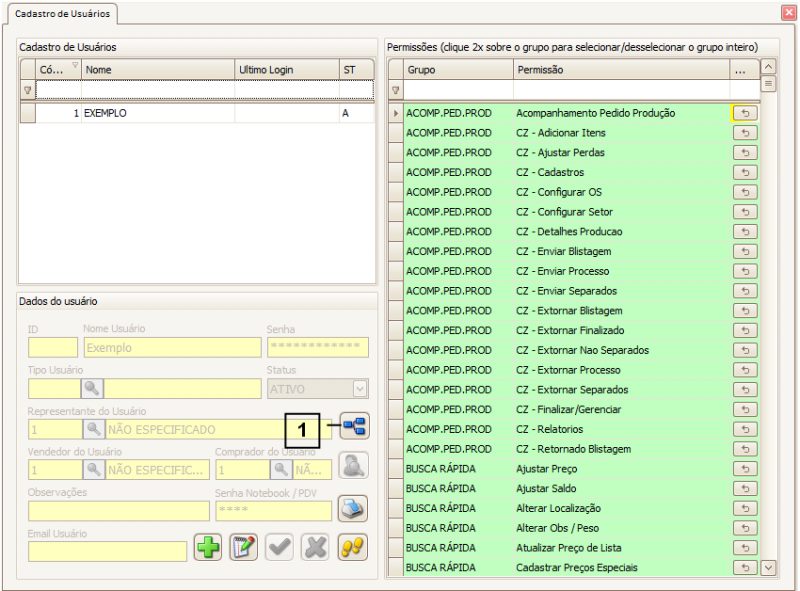
Task: Click the edit user notepad icon
Action: click(243, 548)
